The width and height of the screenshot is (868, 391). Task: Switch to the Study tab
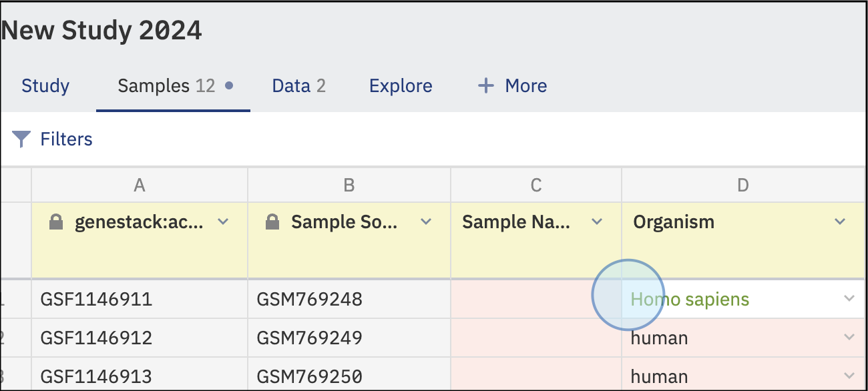tap(45, 85)
